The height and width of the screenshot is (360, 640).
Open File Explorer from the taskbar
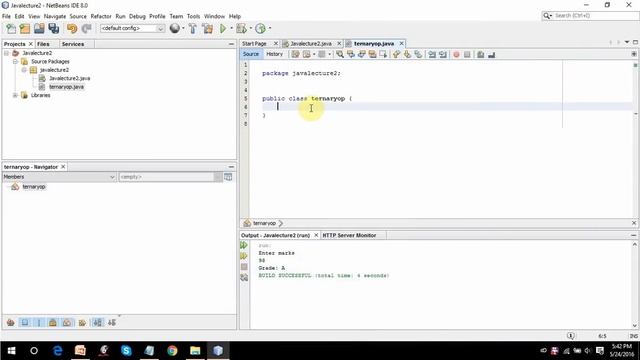195,351
